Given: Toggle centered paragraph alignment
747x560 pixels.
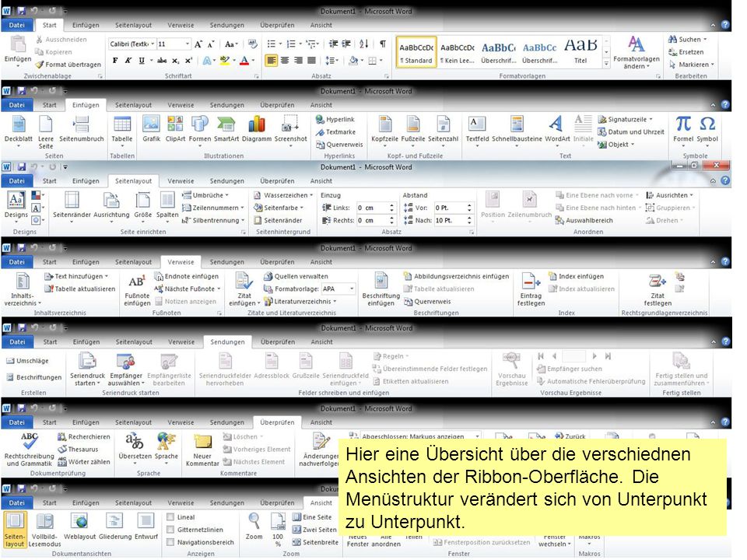Looking at the screenshot, I should (x=285, y=61).
